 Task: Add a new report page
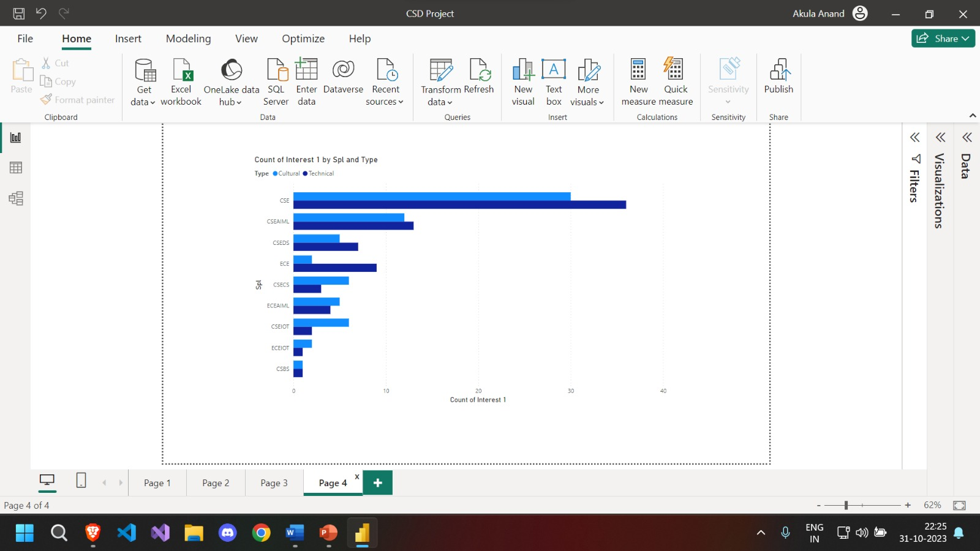[x=378, y=483]
